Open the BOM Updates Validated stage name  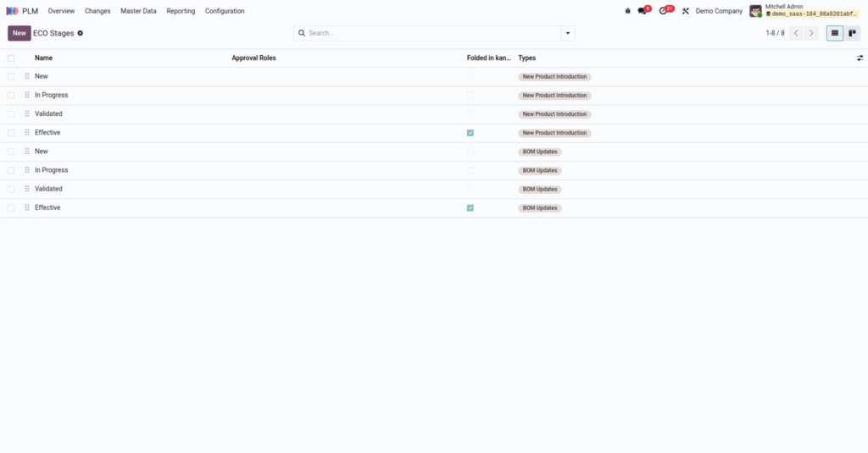click(48, 189)
